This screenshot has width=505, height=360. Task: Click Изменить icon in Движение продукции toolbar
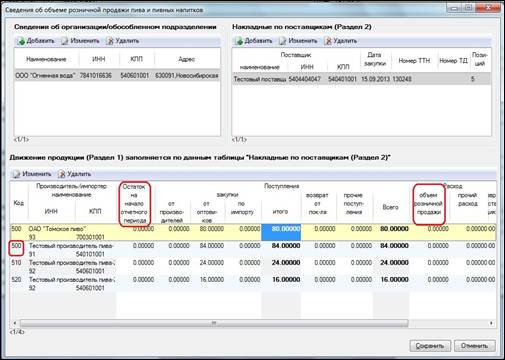click(16, 174)
